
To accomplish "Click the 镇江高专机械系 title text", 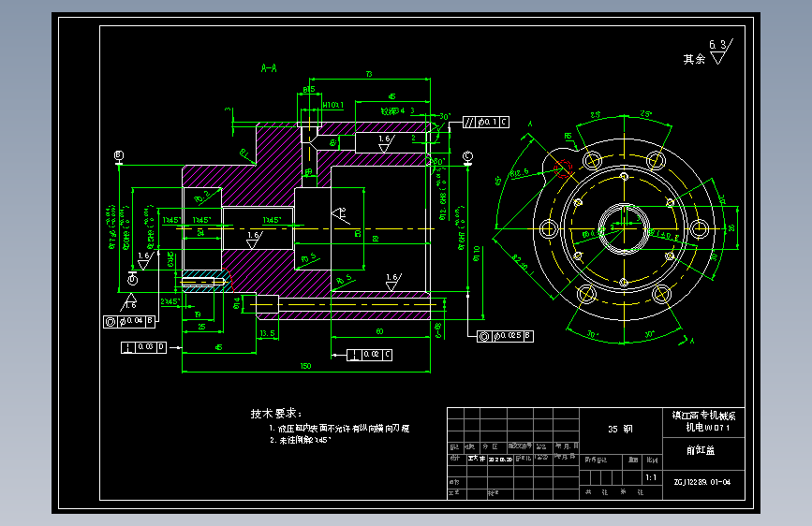I will pos(703,416).
